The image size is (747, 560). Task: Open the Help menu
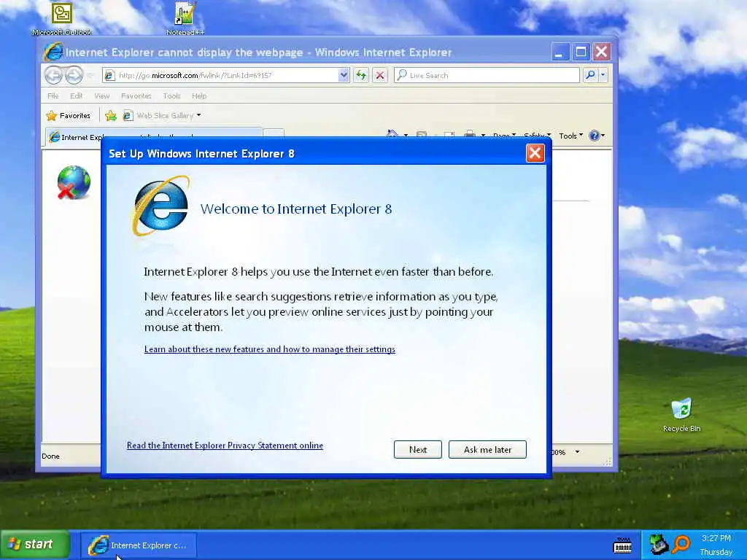tap(199, 96)
